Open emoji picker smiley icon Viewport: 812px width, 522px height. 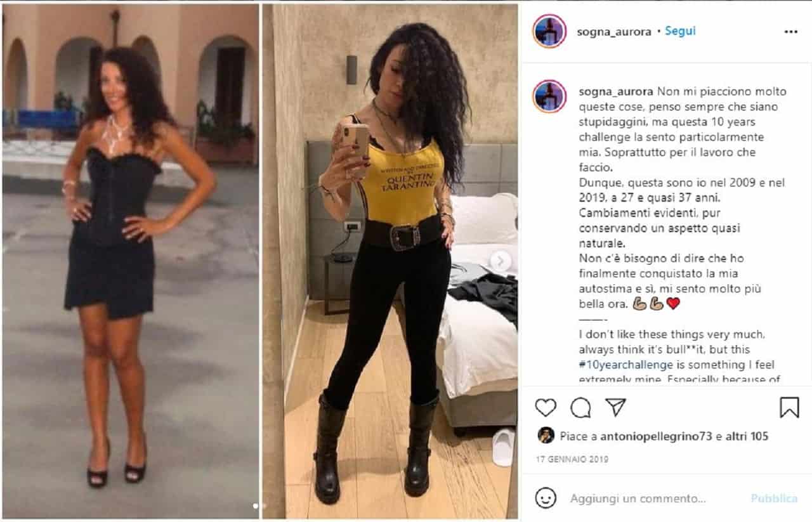coord(546,498)
